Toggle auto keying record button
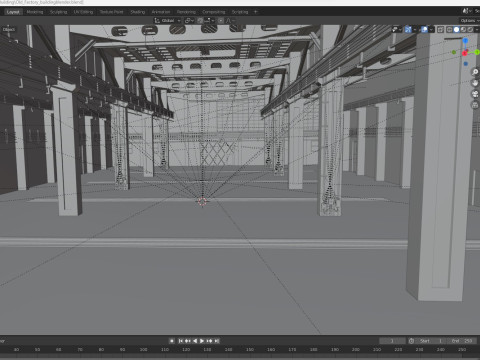 (x=172, y=341)
